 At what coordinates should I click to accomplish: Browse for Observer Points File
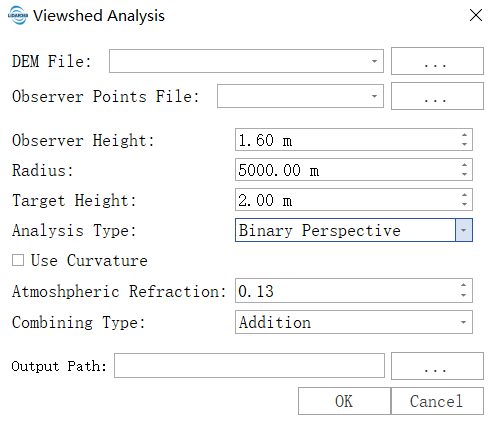coord(437,96)
